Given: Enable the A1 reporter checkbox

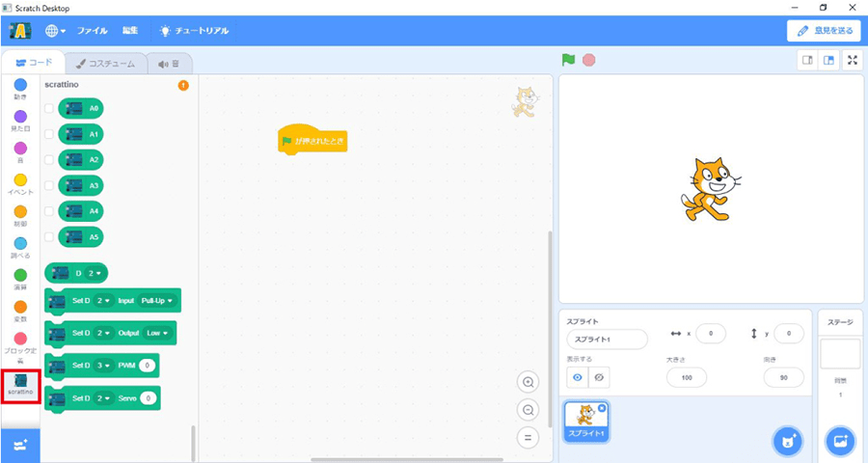Looking at the screenshot, I should coord(49,134).
